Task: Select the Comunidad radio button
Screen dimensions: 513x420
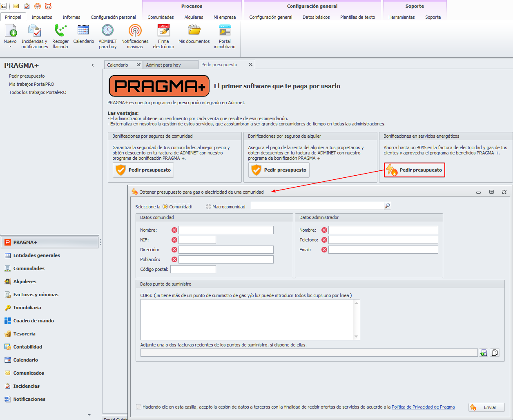Action: tap(165, 207)
